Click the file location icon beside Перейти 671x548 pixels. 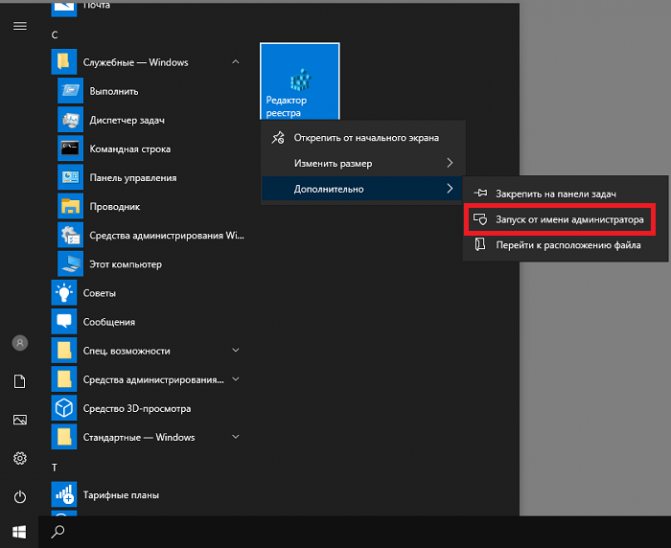click(x=480, y=244)
